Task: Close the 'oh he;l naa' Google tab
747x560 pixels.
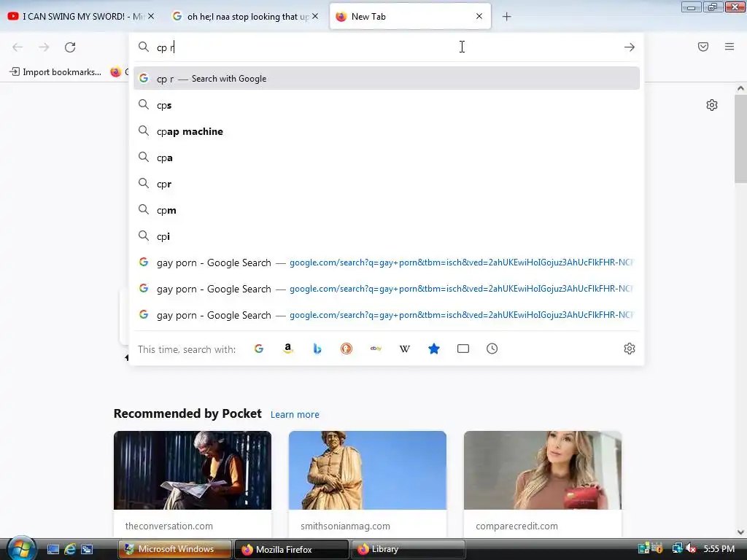Action: click(x=315, y=16)
